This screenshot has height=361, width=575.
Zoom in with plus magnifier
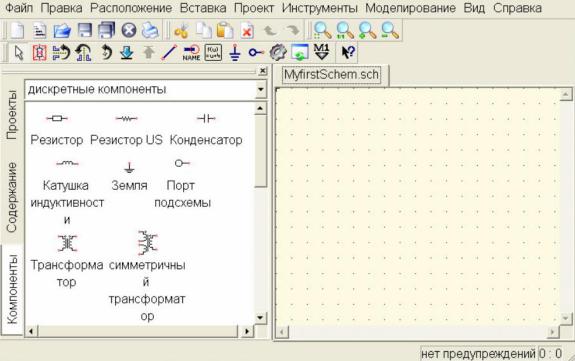[367, 30]
